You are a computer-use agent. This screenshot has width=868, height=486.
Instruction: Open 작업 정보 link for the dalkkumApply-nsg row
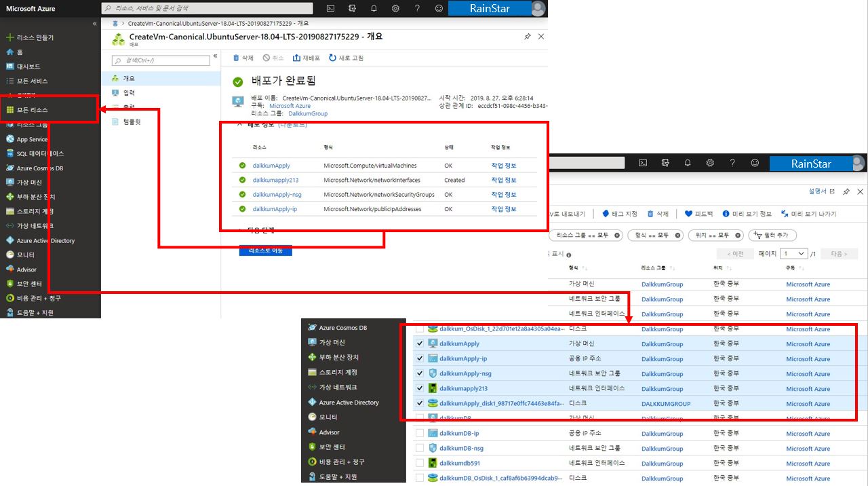(504, 195)
